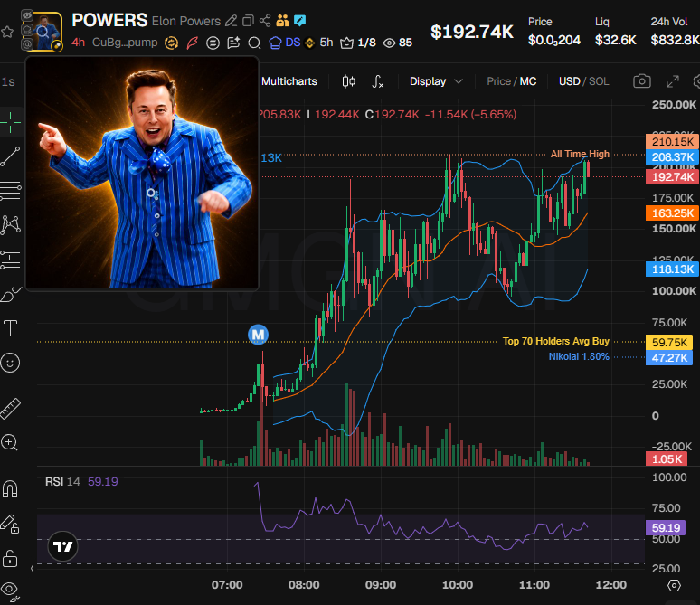Select the zoom in tool
The width and height of the screenshot is (700, 605).
click(9, 442)
